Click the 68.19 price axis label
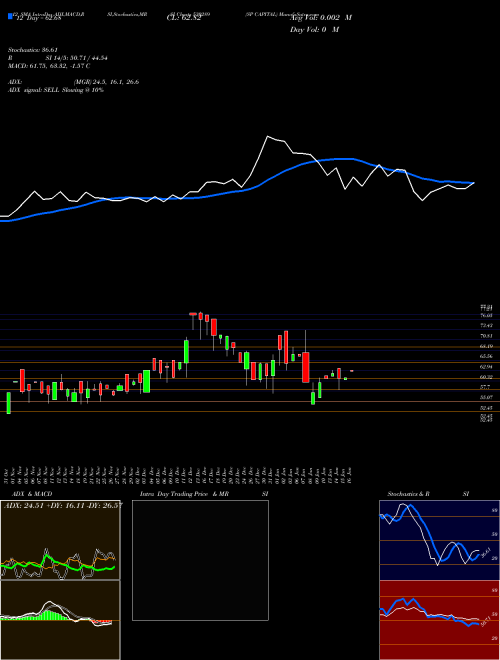Screen dimensions: 500x660 pos(486,346)
